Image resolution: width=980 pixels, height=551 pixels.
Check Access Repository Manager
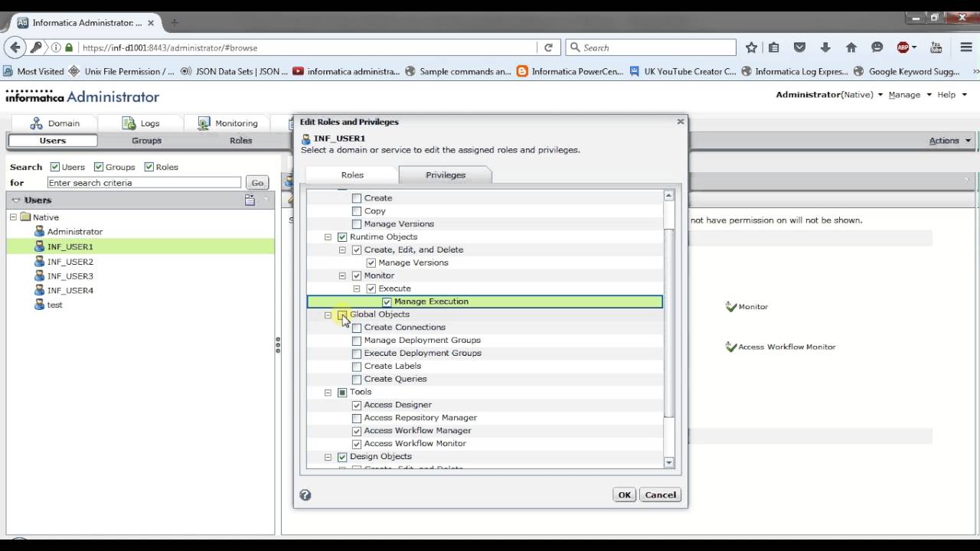coord(357,418)
